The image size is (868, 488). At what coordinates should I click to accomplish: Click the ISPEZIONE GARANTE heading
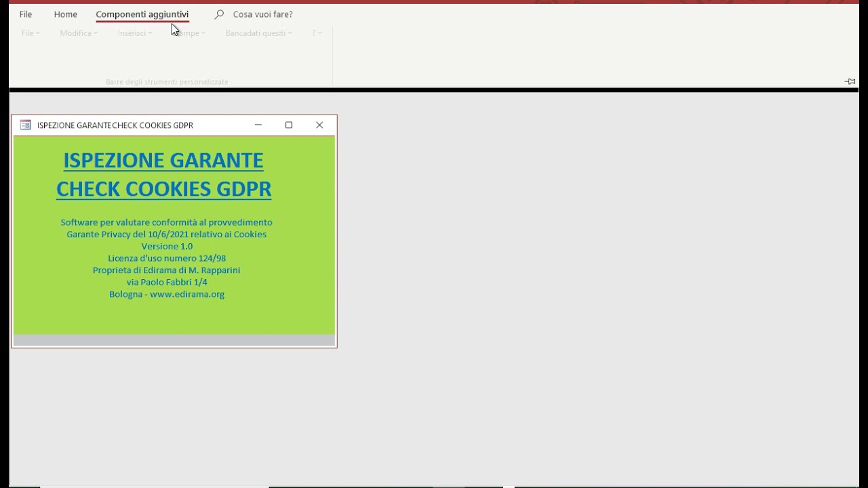click(x=163, y=161)
